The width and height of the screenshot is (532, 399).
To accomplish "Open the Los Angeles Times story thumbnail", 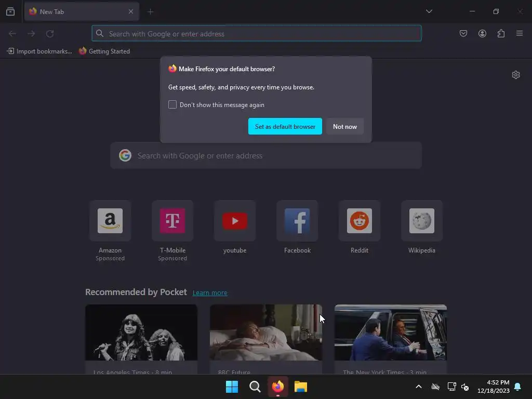I will [x=141, y=332].
